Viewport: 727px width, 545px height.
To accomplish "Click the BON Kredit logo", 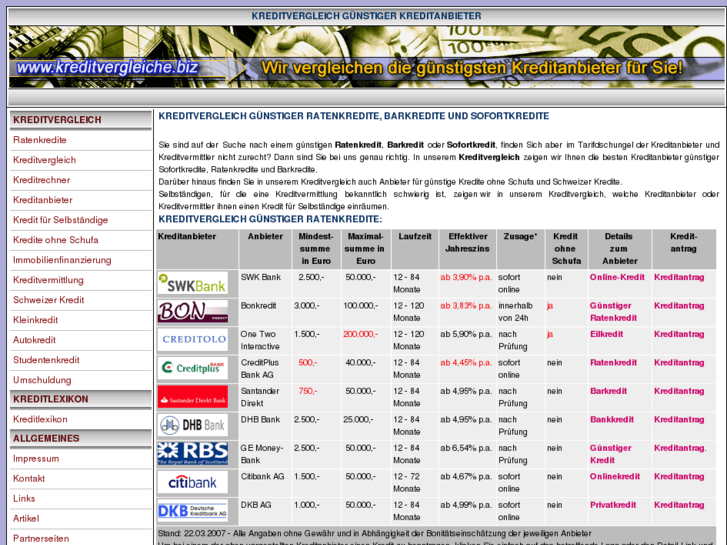I will 192,311.
